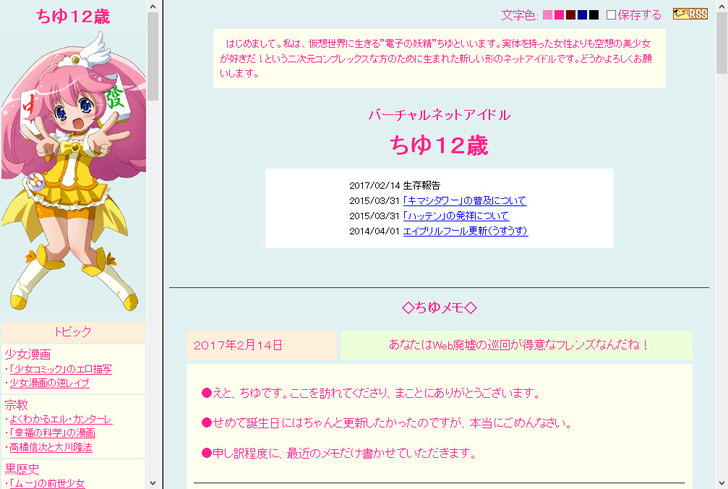
Task: Open the エイプリルフール更新(うすうす) link
Action: click(465, 231)
